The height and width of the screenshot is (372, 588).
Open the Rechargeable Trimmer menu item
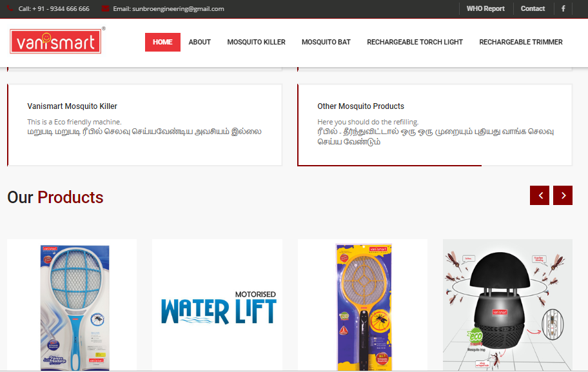point(521,42)
